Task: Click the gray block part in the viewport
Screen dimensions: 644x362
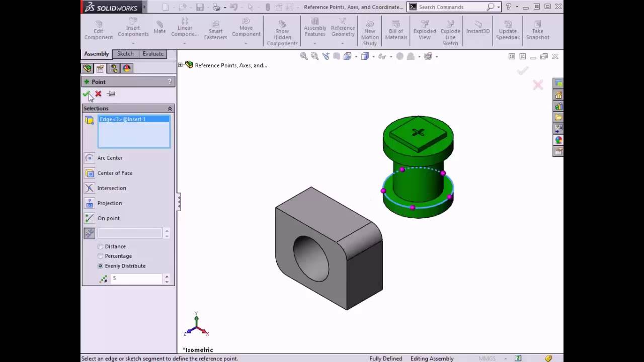Action: (x=329, y=248)
